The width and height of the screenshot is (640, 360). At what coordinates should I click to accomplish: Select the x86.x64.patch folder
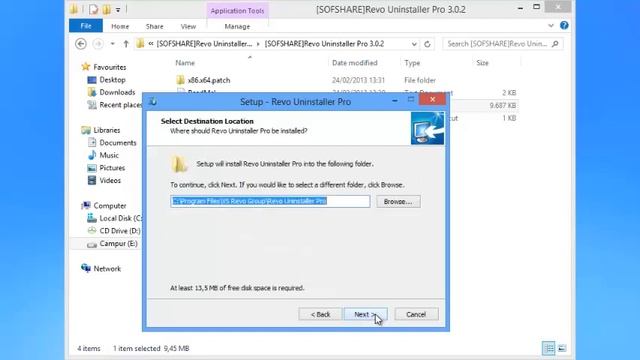pos(209,80)
